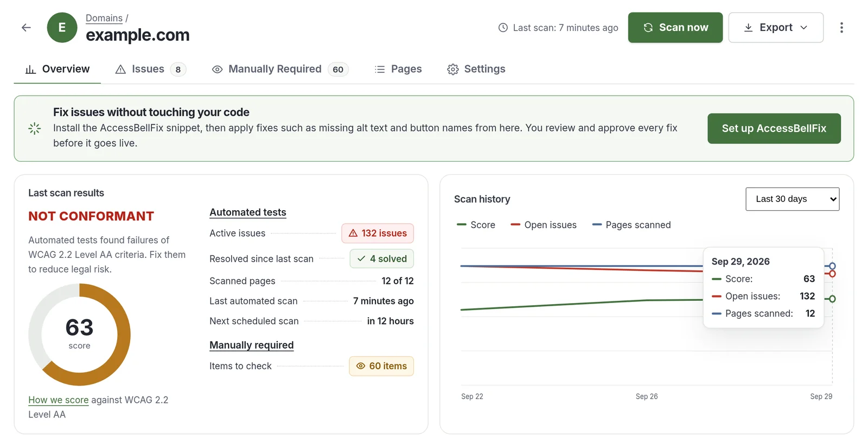Click the green Score data point
This screenshot has width=868, height=448.
832,299
